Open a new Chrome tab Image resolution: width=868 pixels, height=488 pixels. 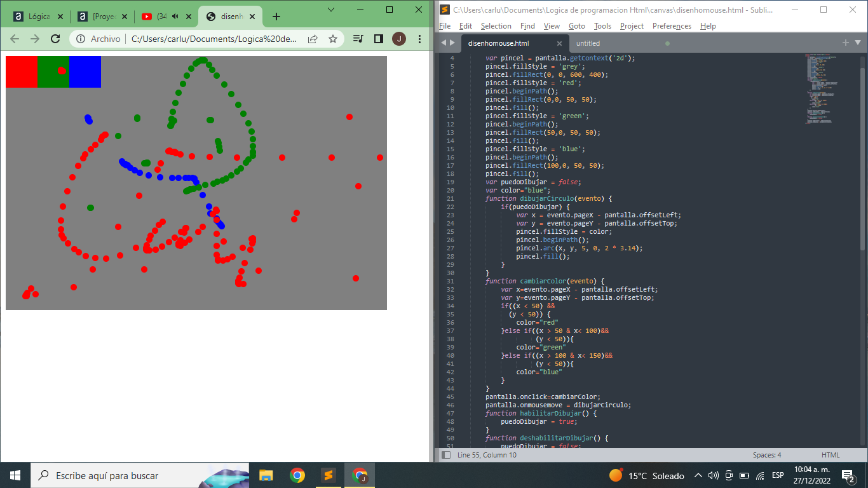point(276,17)
